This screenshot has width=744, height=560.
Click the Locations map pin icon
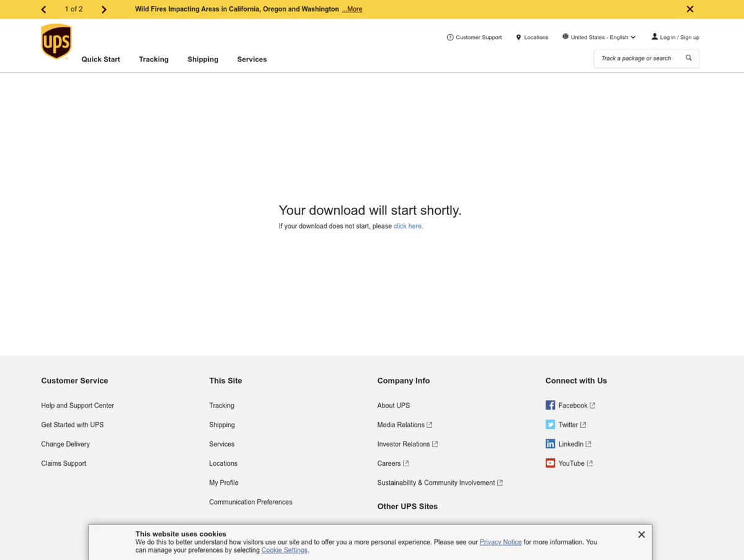click(518, 37)
